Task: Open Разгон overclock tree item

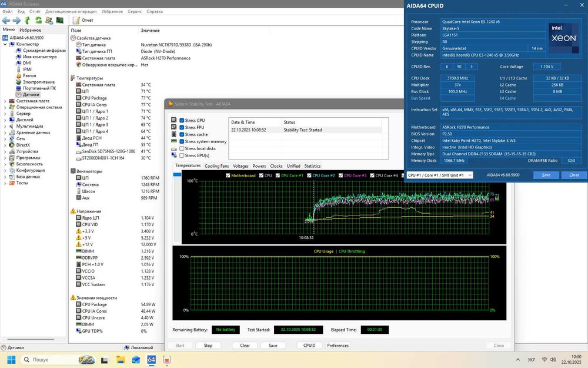Action: [29, 75]
